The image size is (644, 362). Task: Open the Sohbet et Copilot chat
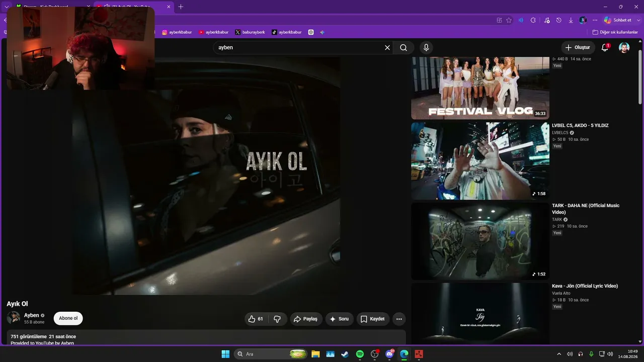[617, 20]
